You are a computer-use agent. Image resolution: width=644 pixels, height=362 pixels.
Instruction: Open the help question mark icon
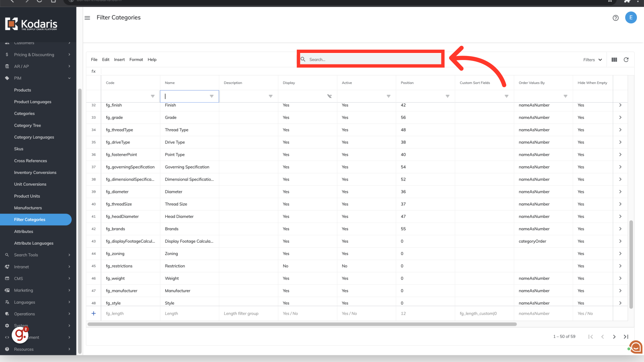[x=615, y=18]
